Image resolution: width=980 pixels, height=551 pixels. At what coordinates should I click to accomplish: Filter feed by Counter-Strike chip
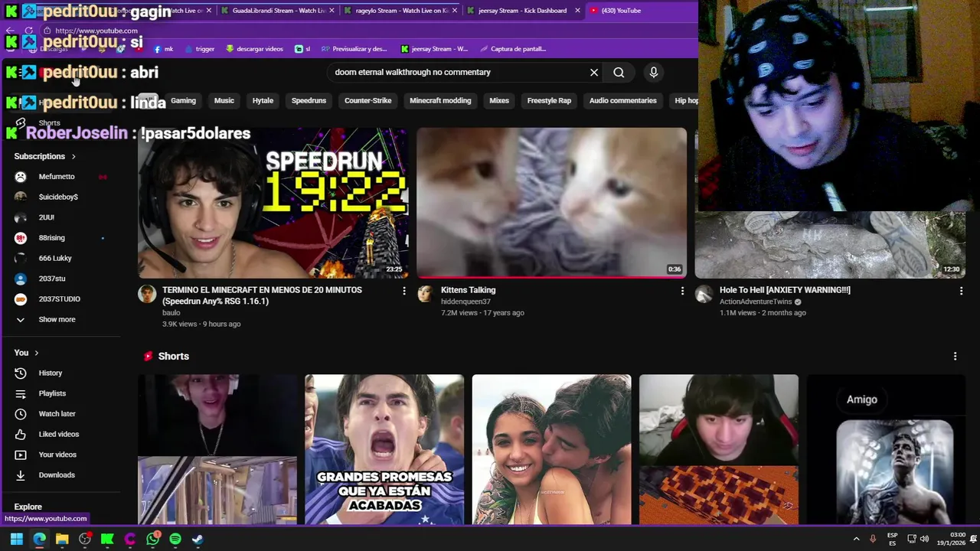pos(367,100)
